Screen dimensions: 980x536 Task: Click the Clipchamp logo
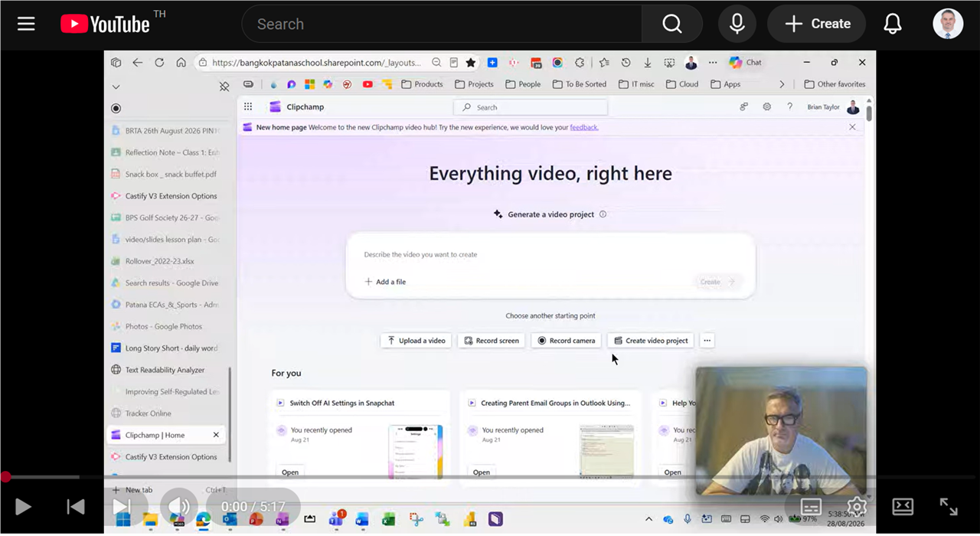[296, 107]
